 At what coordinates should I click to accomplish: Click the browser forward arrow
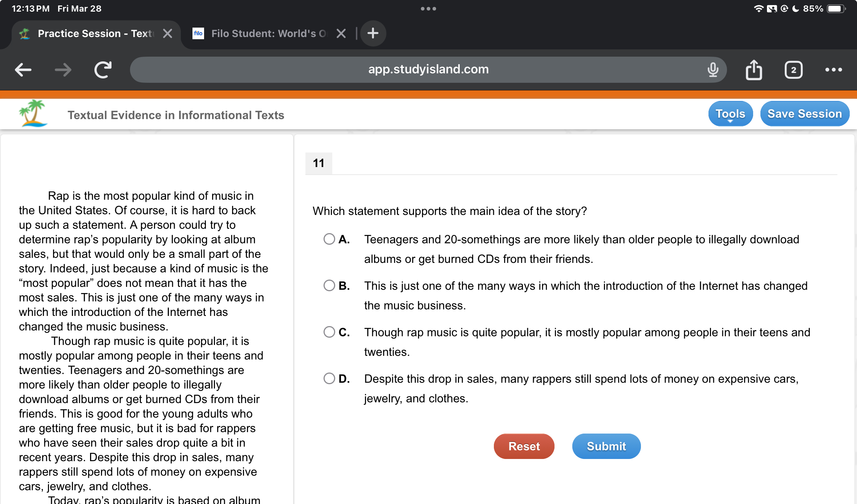[x=63, y=70]
